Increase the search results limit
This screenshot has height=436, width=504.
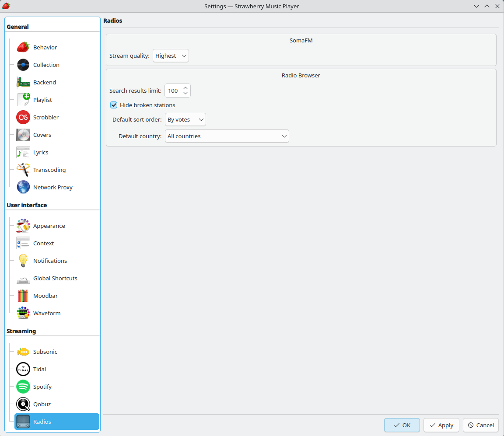[x=185, y=88]
